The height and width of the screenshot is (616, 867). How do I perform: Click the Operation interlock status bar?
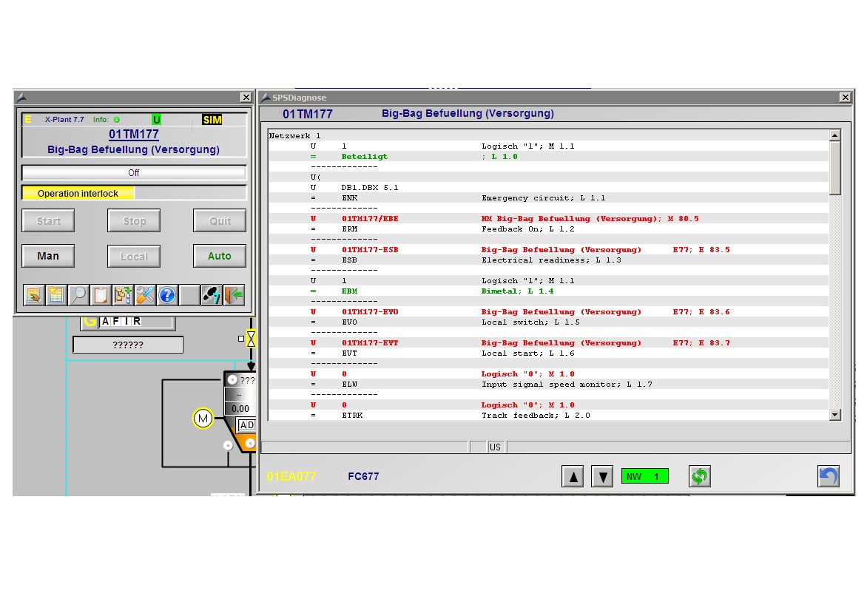[x=78, y=193]
